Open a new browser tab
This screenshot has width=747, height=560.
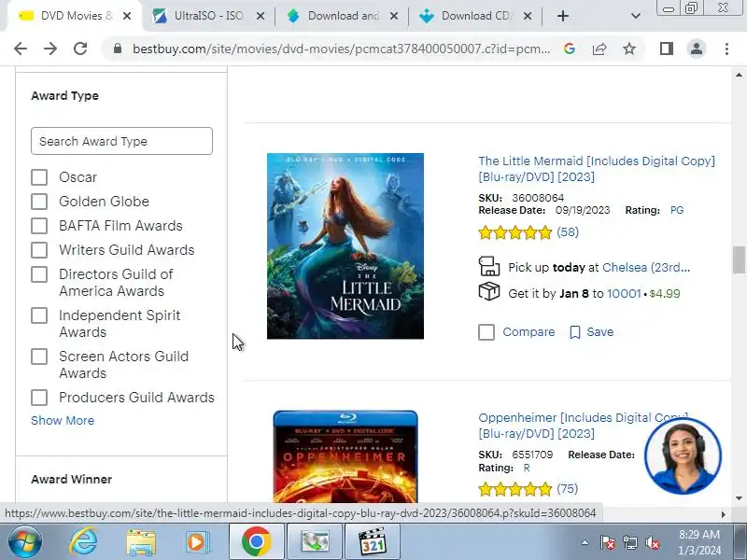563,16
